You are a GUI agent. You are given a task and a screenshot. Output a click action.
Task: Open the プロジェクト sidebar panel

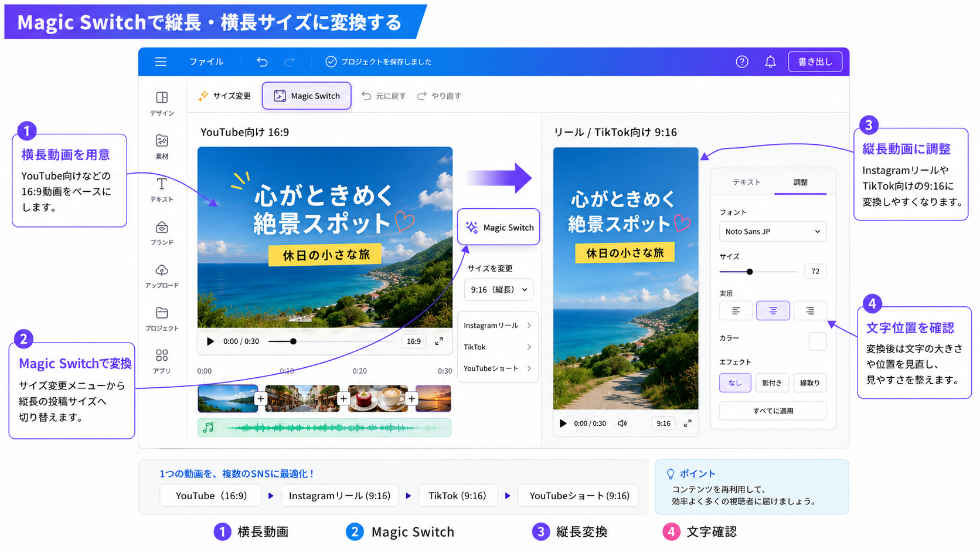(x=162, y=319)
